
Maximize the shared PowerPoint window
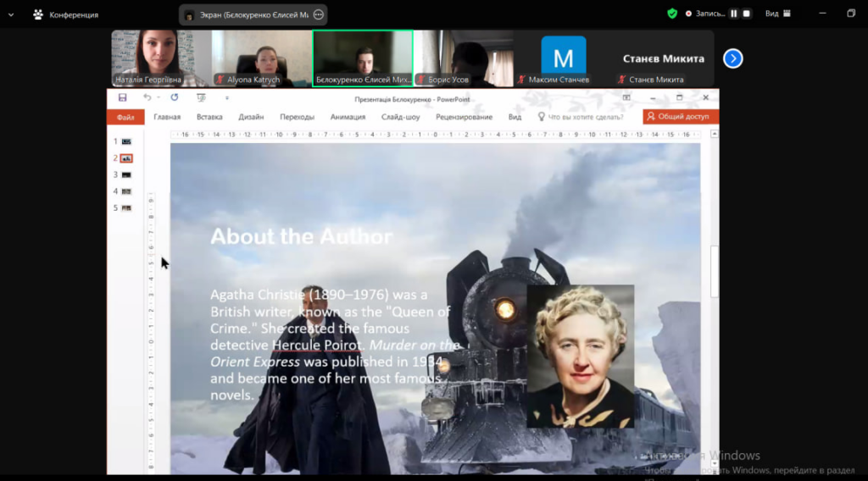(679, 98)
